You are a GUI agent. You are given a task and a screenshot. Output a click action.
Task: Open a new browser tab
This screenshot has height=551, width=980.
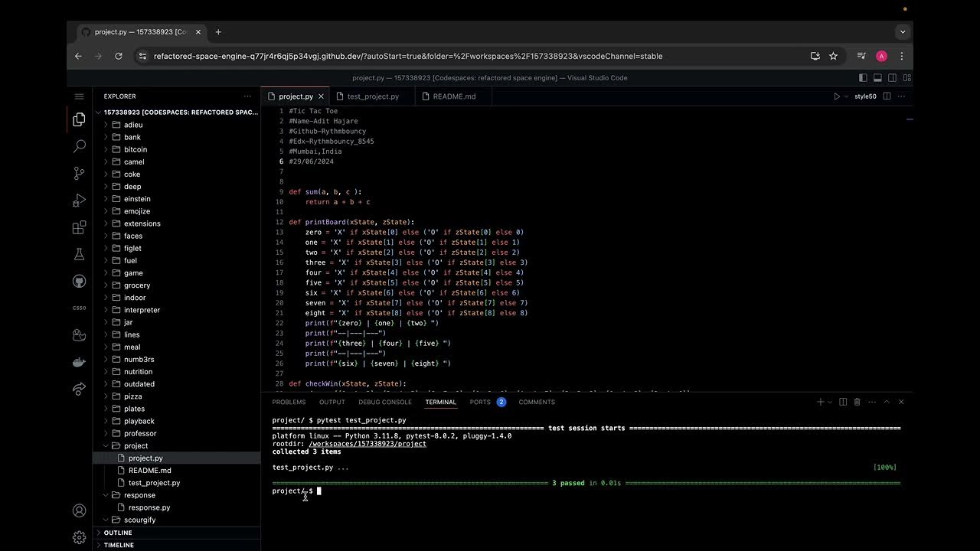[x=218, y=32]
